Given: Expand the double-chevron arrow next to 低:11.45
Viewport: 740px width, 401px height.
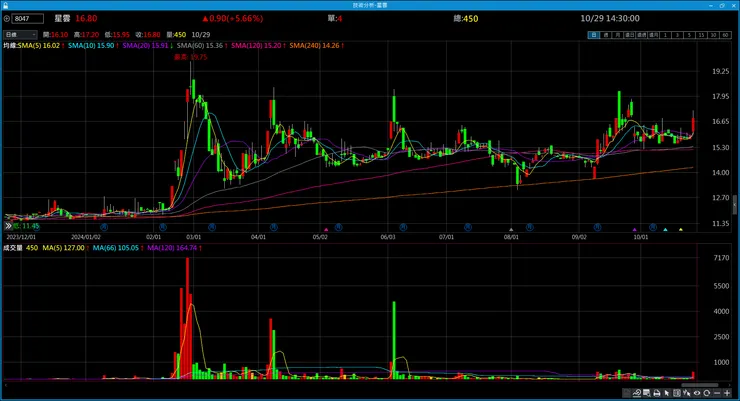Looking at the screenshot, I should [8, 226].
